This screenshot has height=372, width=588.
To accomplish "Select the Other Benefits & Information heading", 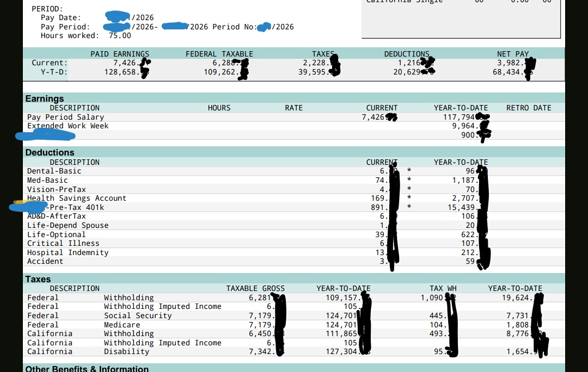I will click(x=87, y=369).
